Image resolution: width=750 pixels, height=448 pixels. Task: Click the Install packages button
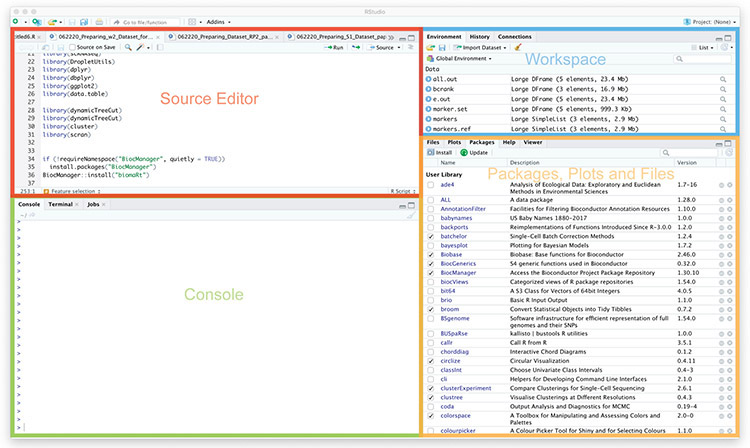[x=440, y=153]
